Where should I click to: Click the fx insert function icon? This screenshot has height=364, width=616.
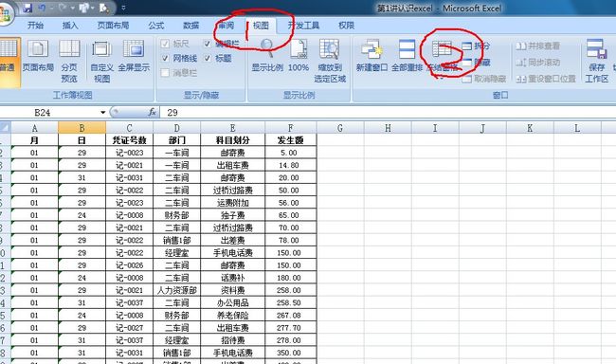pyautogui.click(x=153, y=113)
